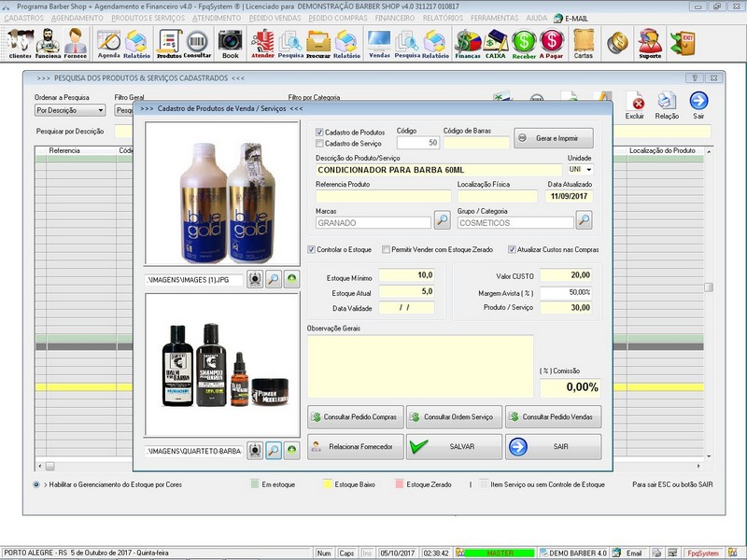Click the A Pagar toolbar icon
The height and width of the screenshot is (560, 747).
point(552,43)
